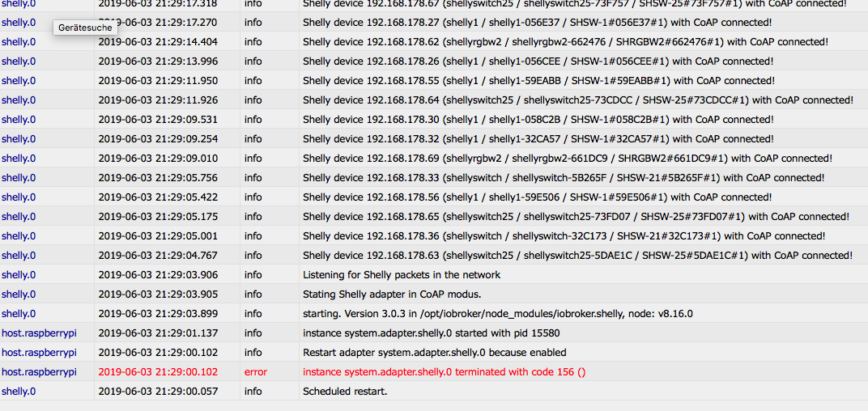
Task: Select timestamp 2019-06-03 21:29:09.254
Action: point(159,139)
